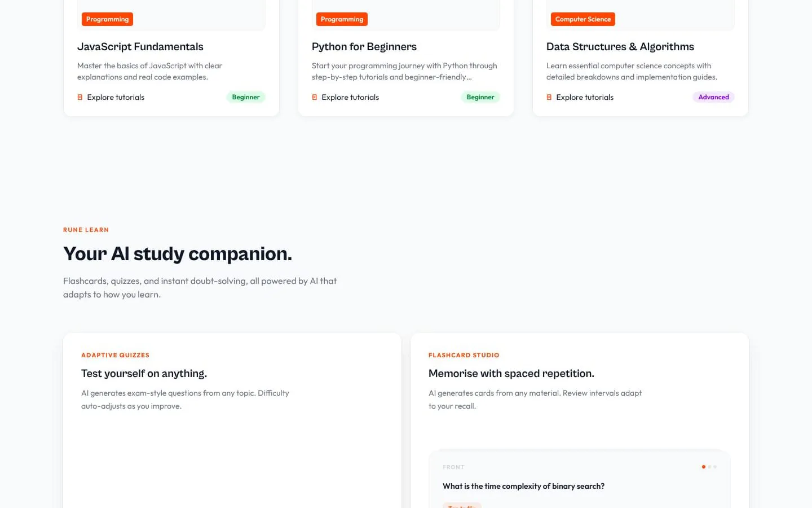Click the Beginner badge on JavaScript Fundamentals card

point(246,97)
